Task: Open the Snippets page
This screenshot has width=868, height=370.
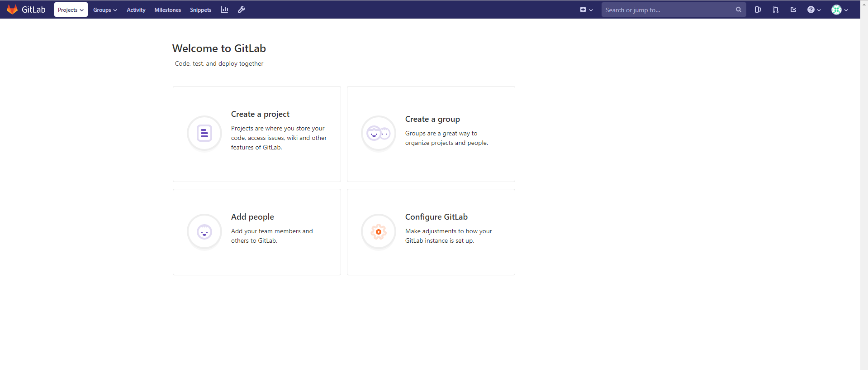Action: [x=200, y=10]
